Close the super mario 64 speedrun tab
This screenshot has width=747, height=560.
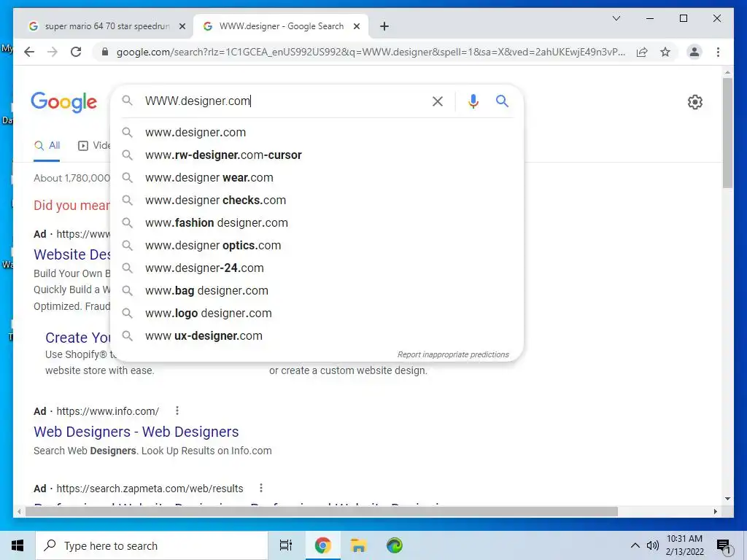point(182,27)
